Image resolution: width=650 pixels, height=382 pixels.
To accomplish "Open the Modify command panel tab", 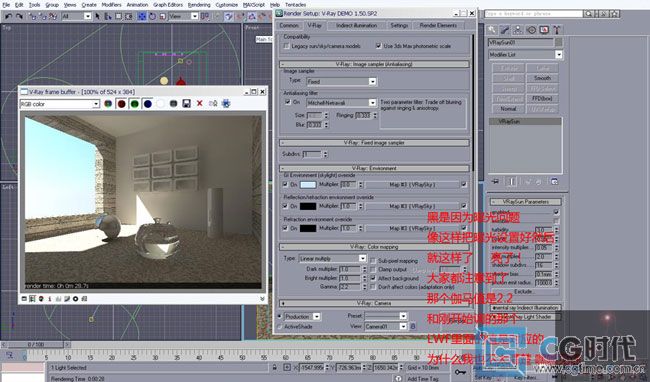I will tap(504, 29).
